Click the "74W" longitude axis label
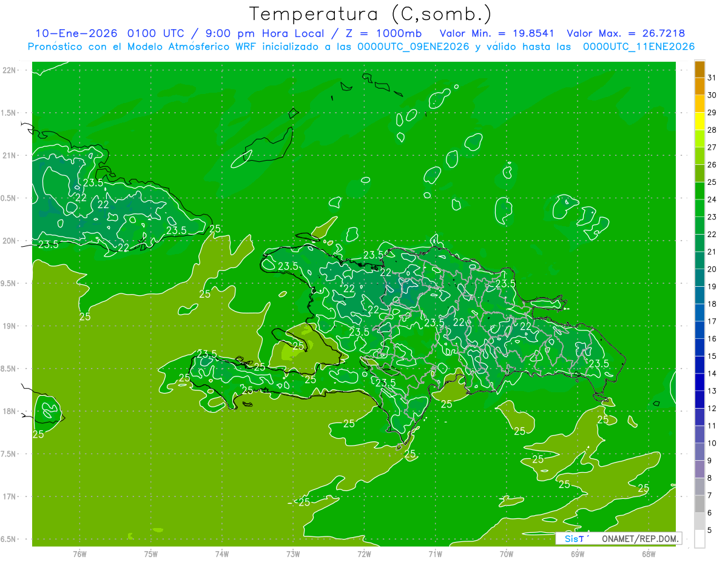This screenshot has width=728, height=562. click(222, 554)
